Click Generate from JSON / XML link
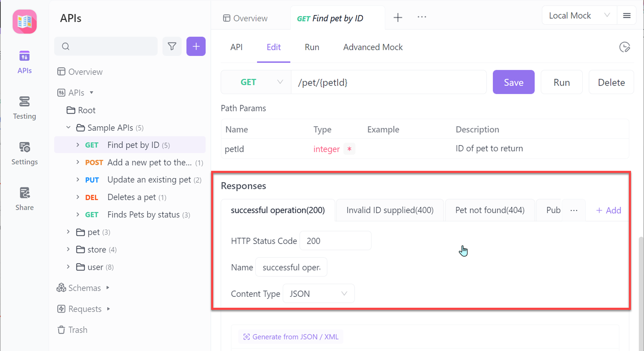 click(291, 337)
